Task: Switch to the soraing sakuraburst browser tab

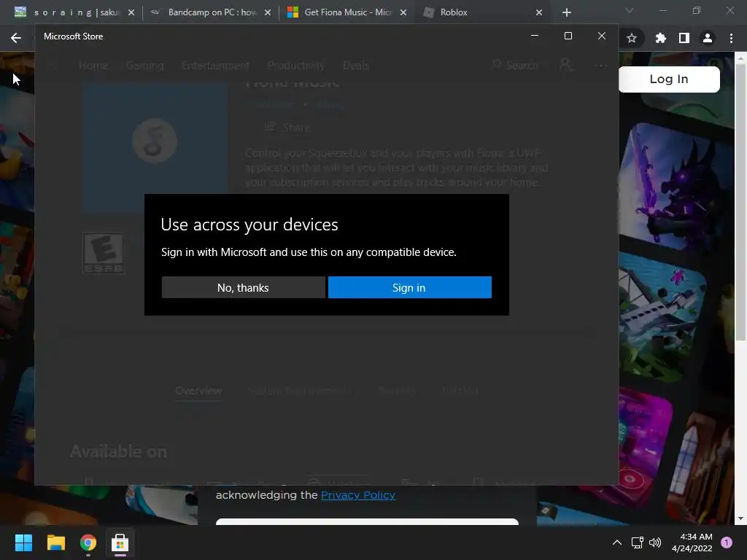Action: pyautogui.click(x=76, y=12)
